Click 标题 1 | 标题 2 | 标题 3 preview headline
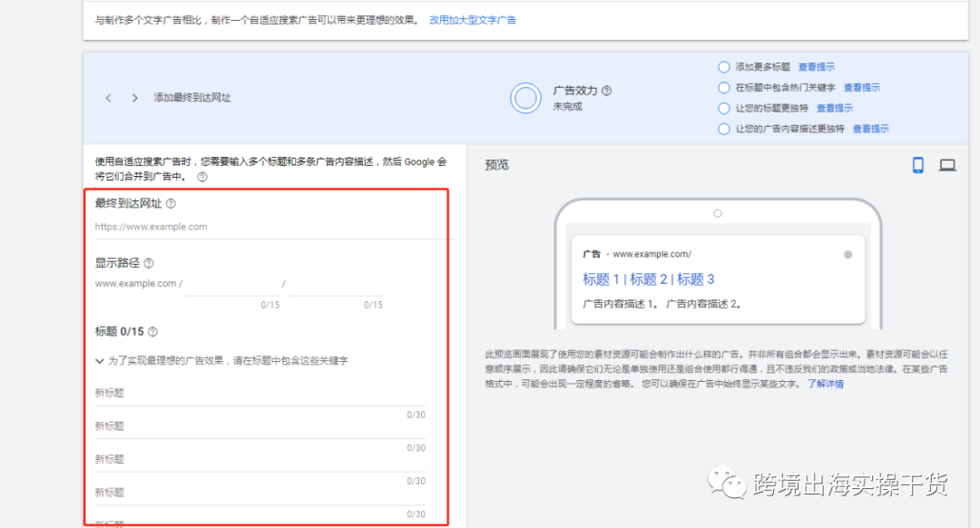Screen dimensions: 980x528 pyautogui.click(x=648, y=279)
